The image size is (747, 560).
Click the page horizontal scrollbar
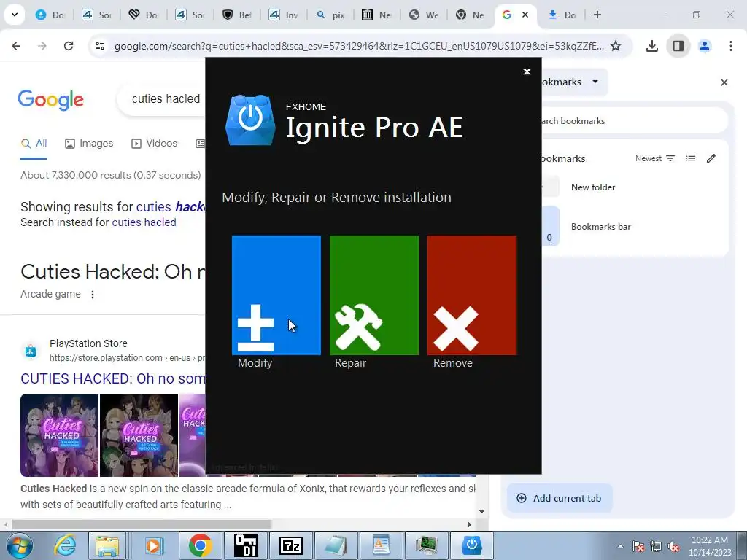pyautogui.click(x=142, y=525)
